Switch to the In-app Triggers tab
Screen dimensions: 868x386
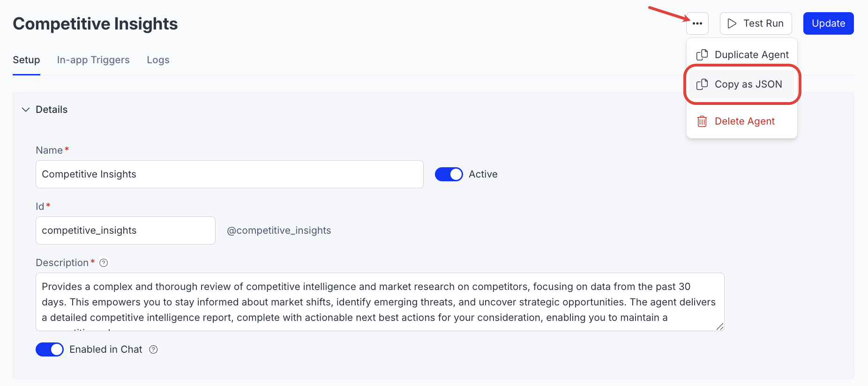93,60
